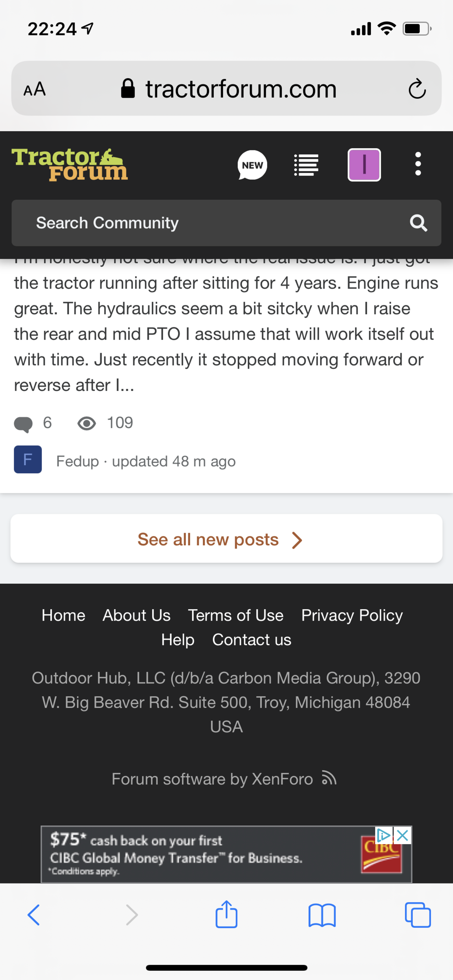Viewport: 453px width, 980px height.
Task: Open Safari AA reader text options
Action: pos(35,90)
